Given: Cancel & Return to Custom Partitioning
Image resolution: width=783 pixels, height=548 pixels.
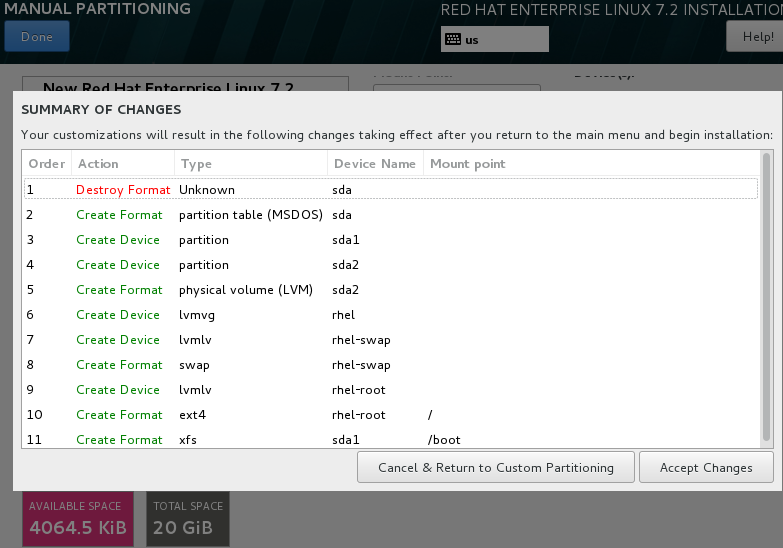Looking at the screenshot, I should pos(496,468).
